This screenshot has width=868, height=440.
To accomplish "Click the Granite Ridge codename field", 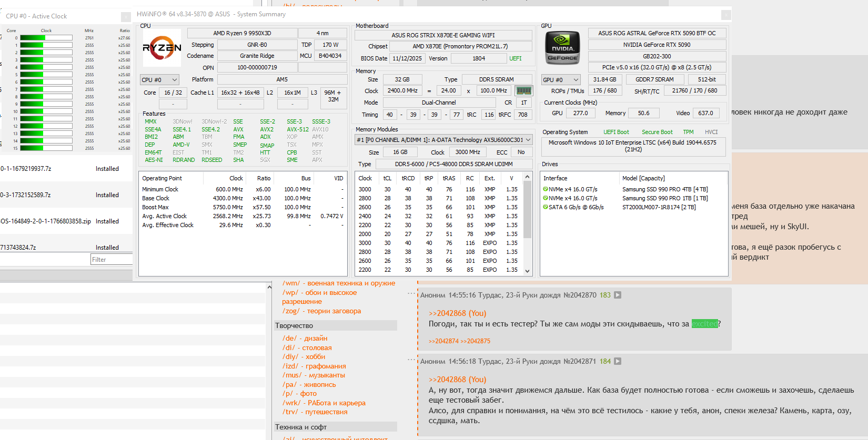I will 257,56.
